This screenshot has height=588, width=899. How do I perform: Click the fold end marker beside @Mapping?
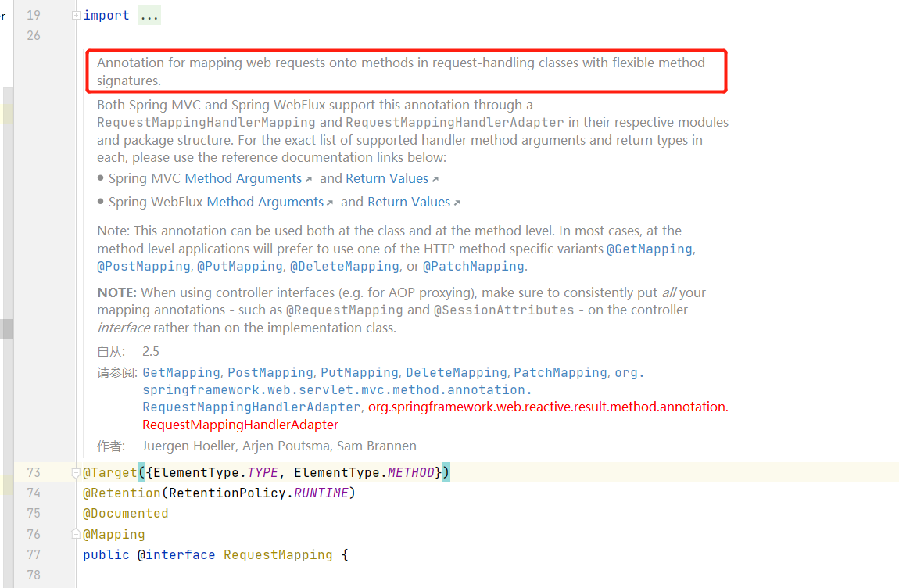click(x=76, y=535)
